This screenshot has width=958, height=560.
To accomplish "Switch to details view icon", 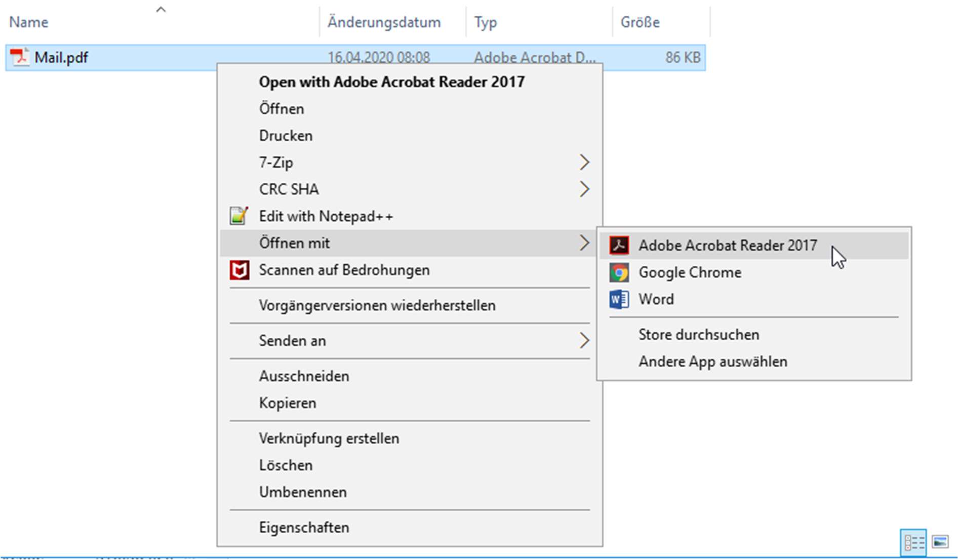I will [913, 543].
